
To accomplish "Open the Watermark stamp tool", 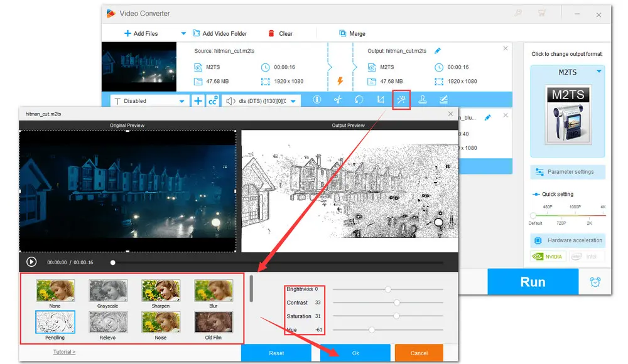I will [x=423, y=100].
